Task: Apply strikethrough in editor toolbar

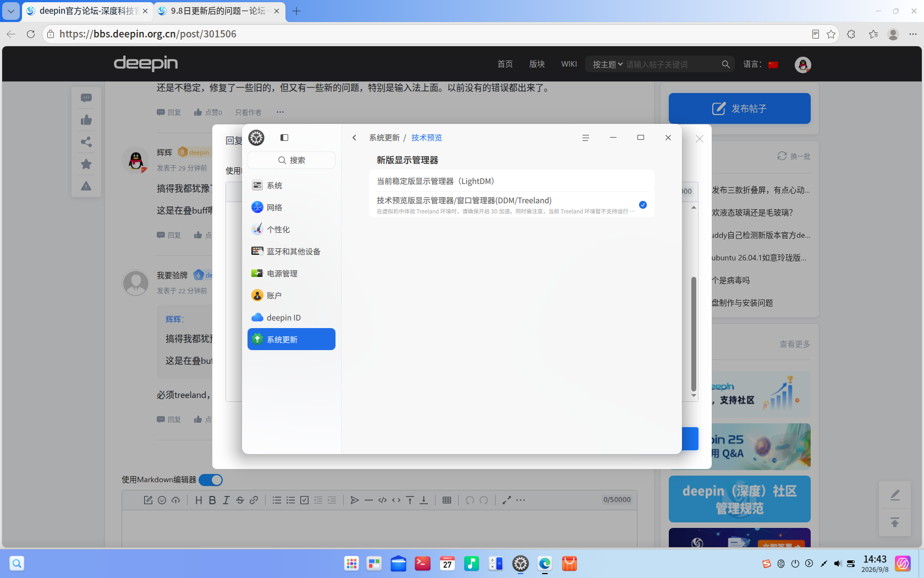Action: (240, 500)
